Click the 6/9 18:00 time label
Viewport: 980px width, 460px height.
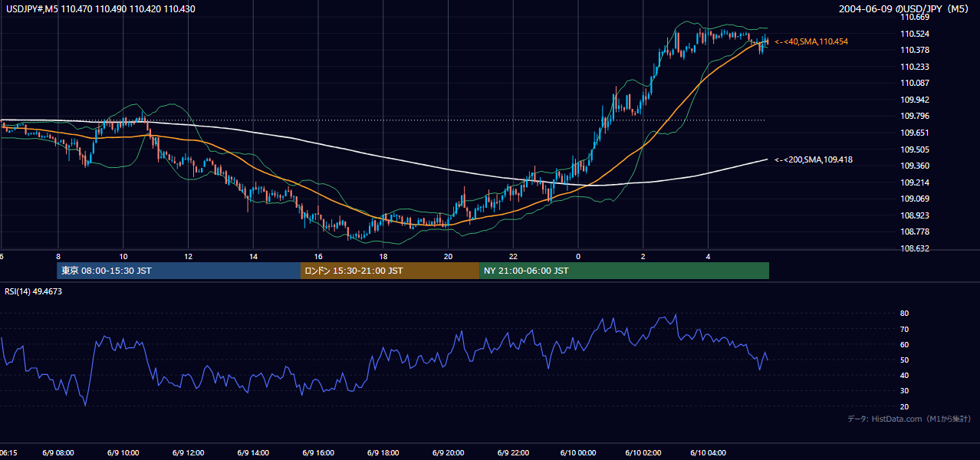pos(383,453)
